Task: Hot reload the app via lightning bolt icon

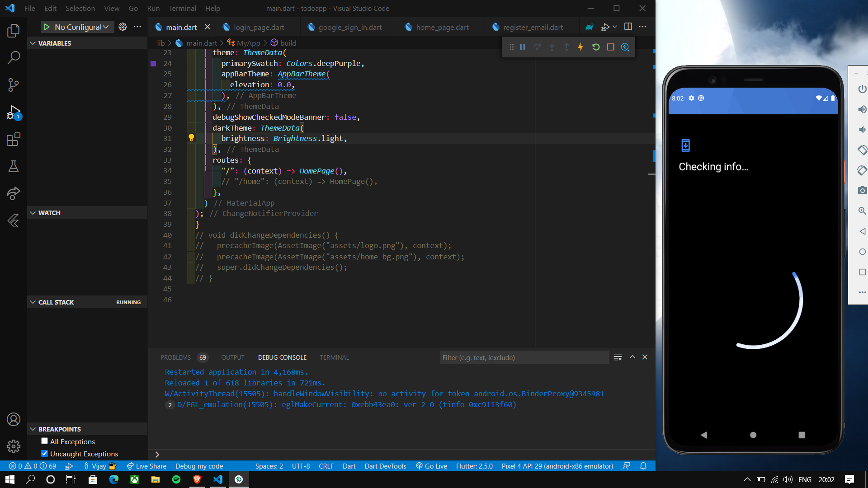Action: click(x=580, y=47)
